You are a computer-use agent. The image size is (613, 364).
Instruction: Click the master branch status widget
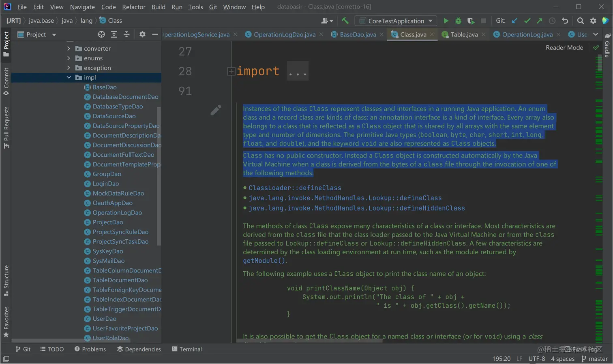tap(594, 359)
